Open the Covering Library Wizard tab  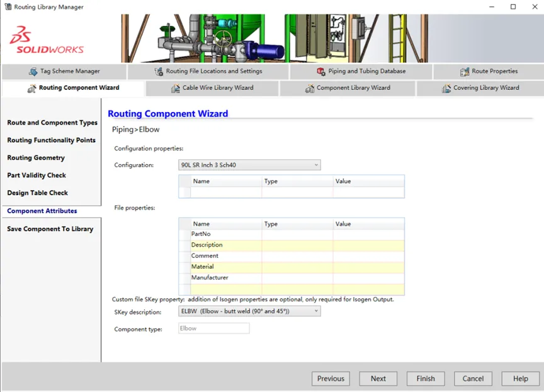(480, 88)
